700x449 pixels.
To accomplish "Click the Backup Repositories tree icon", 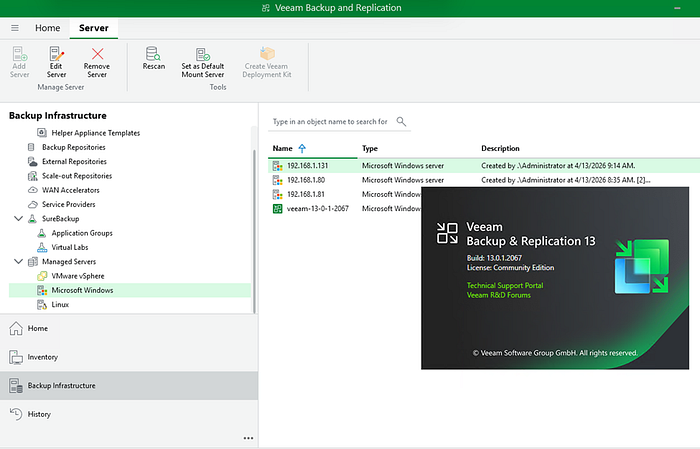I will [32, 147].
